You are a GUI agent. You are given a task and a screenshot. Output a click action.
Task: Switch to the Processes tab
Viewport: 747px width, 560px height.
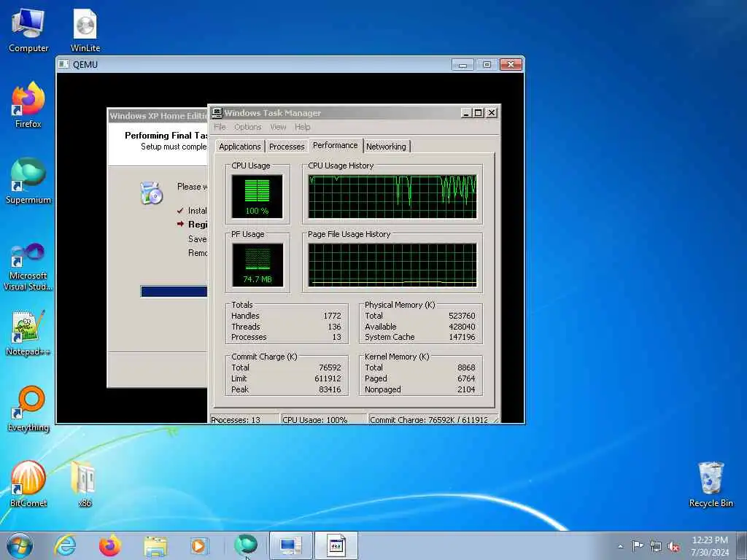click(287, 147)
